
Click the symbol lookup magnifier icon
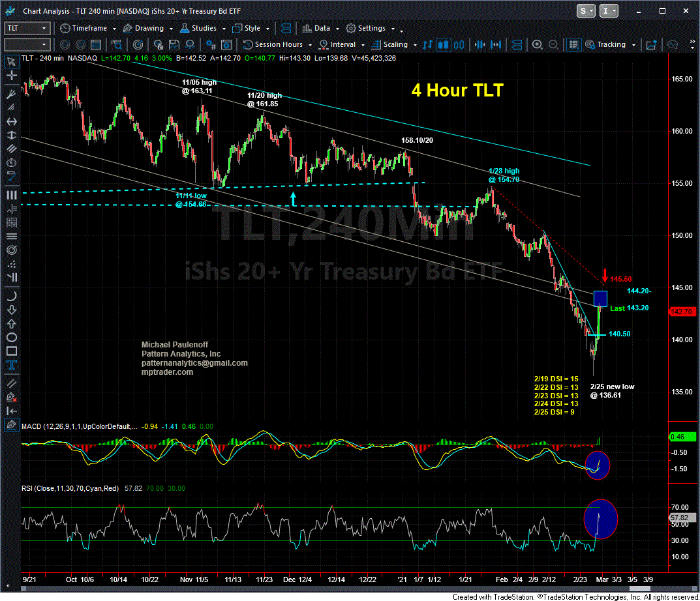click(x=117, y=44)
